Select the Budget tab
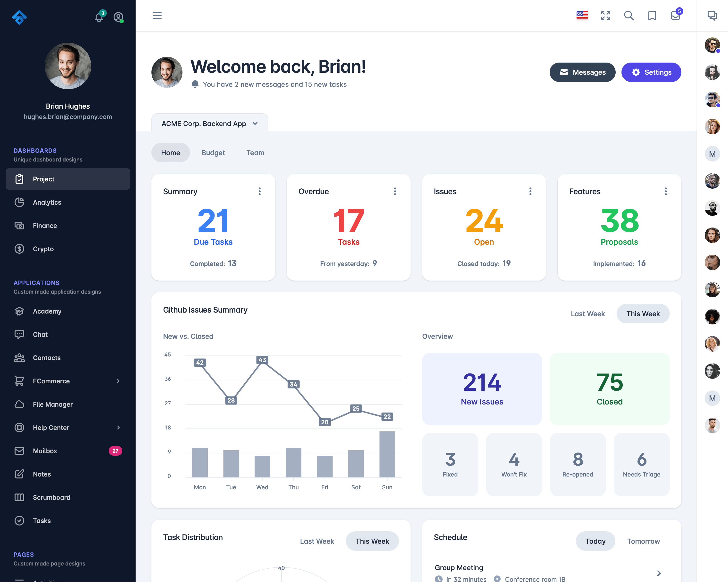 tap(213, 153)
